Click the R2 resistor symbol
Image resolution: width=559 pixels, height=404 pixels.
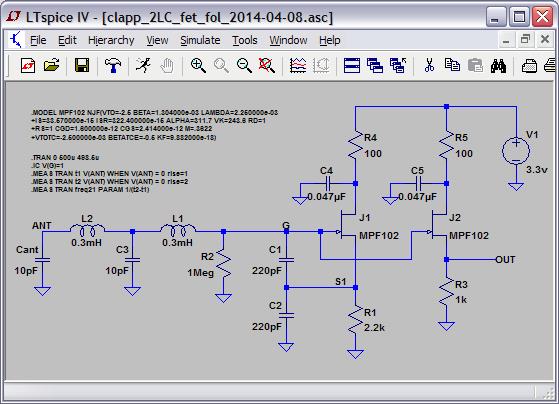223,264
